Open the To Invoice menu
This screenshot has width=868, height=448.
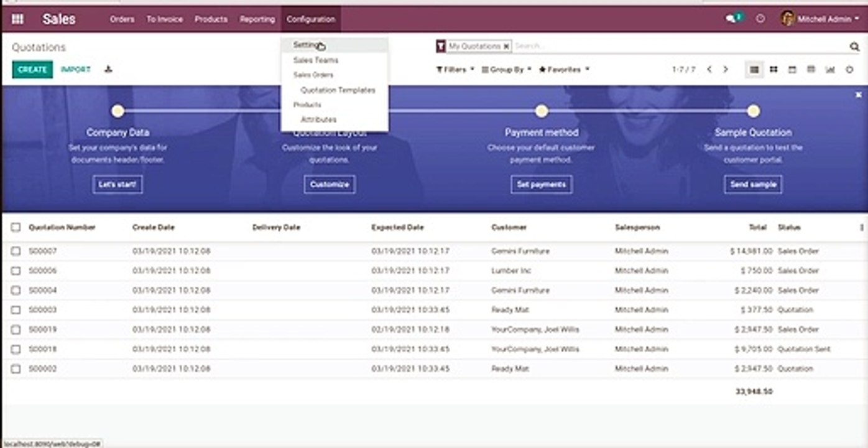(x=165, y=19)
